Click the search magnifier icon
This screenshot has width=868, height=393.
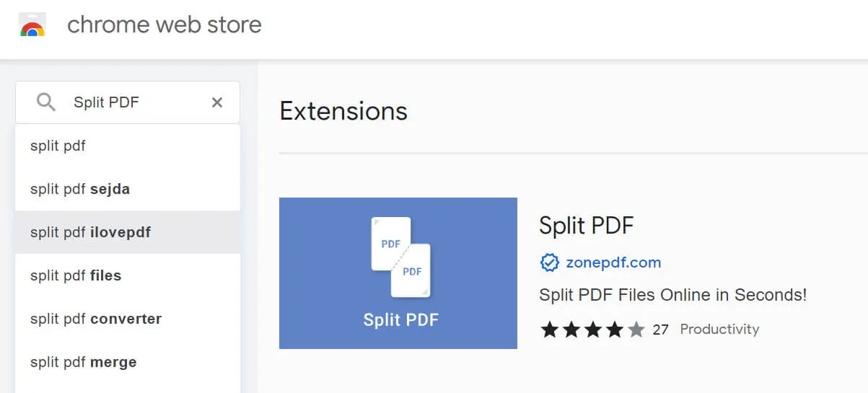point(46,102)
